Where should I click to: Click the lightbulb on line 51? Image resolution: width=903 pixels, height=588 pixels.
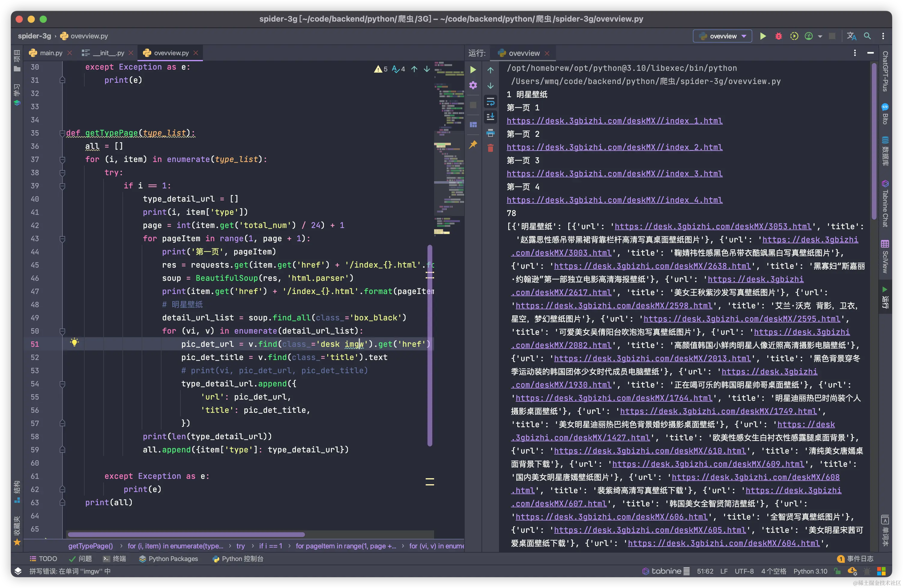74,342
